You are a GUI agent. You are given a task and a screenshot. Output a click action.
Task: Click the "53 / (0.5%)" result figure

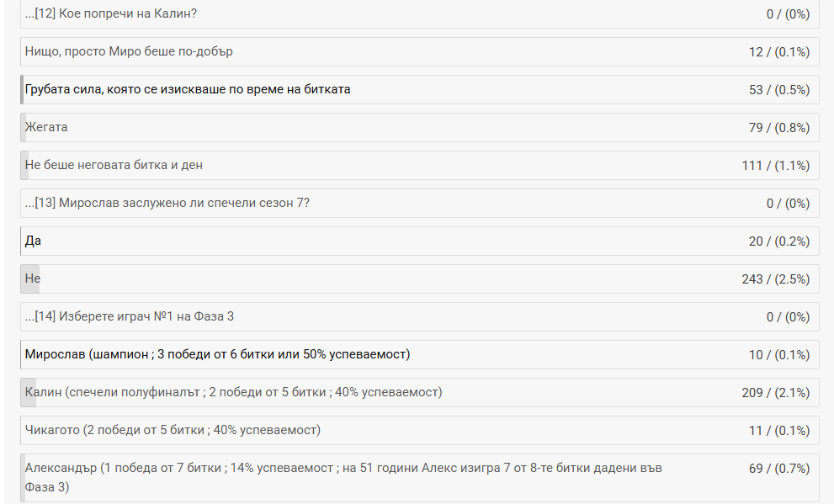tap(778, 89)
